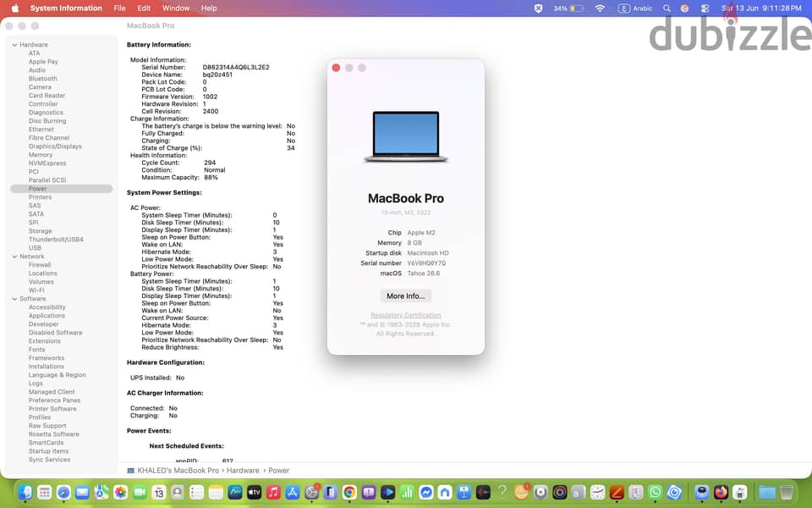Screen dimensions: 812x508
Task: Open Keynote in the Dock
Action: [464, 493]
